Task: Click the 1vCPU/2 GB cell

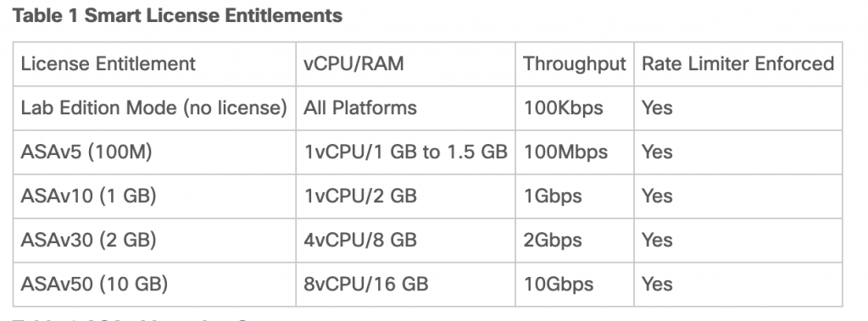Action: pos(359,196)
